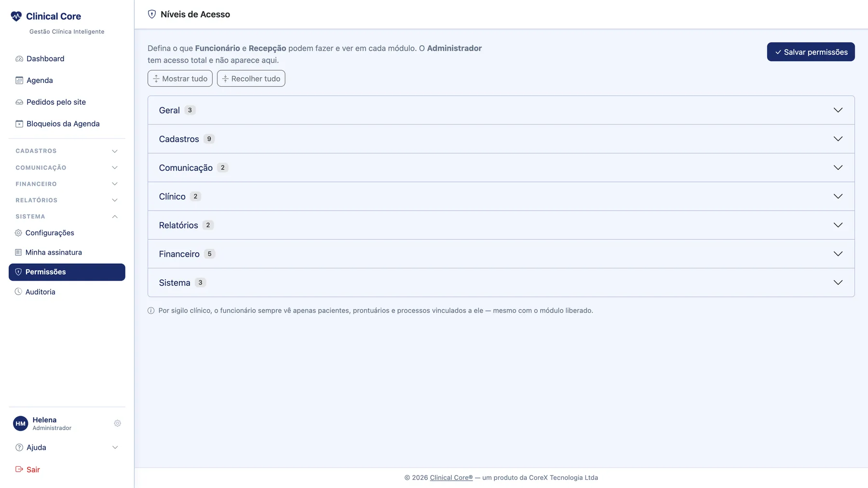Expand the FINANCEIRO sidebar group
Screen dimensions: 868x488
point(67,184)
